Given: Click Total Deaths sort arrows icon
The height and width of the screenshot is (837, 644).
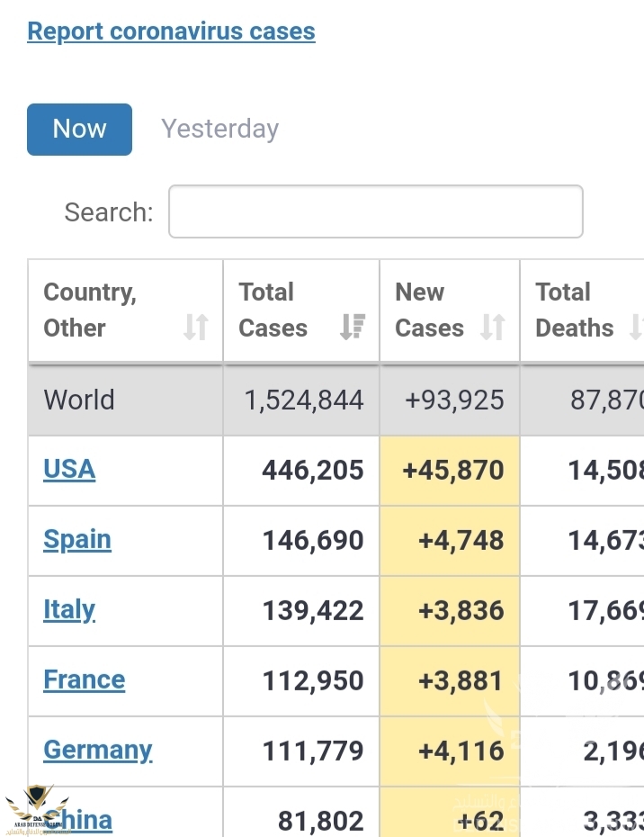Looking at the screenshot, I should 636,328.
